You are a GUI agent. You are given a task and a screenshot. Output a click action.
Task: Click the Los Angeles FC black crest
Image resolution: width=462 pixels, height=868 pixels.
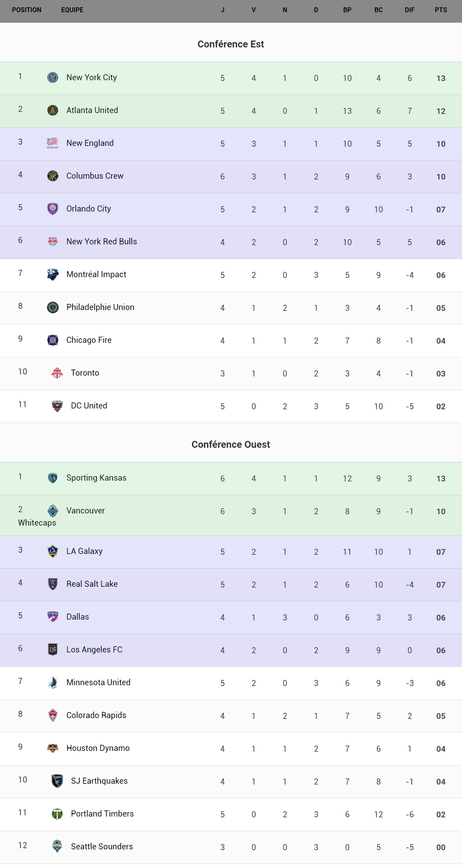pos(53,650)
